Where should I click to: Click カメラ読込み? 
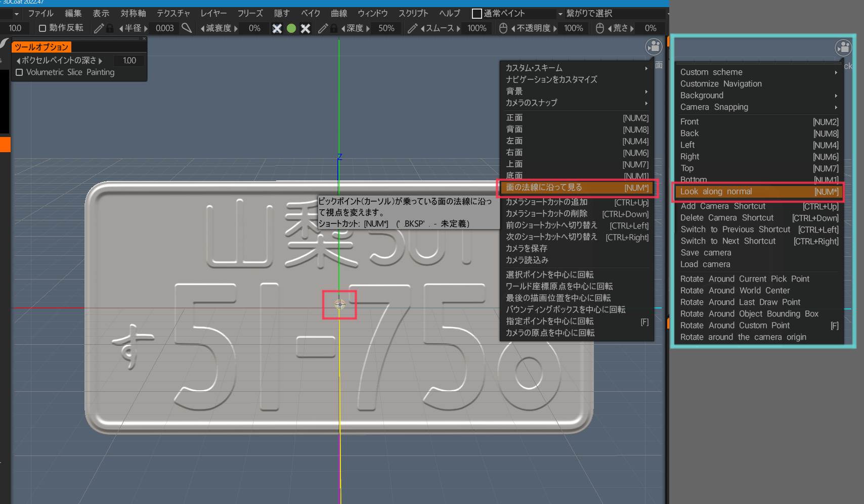(x=577, y=260)
